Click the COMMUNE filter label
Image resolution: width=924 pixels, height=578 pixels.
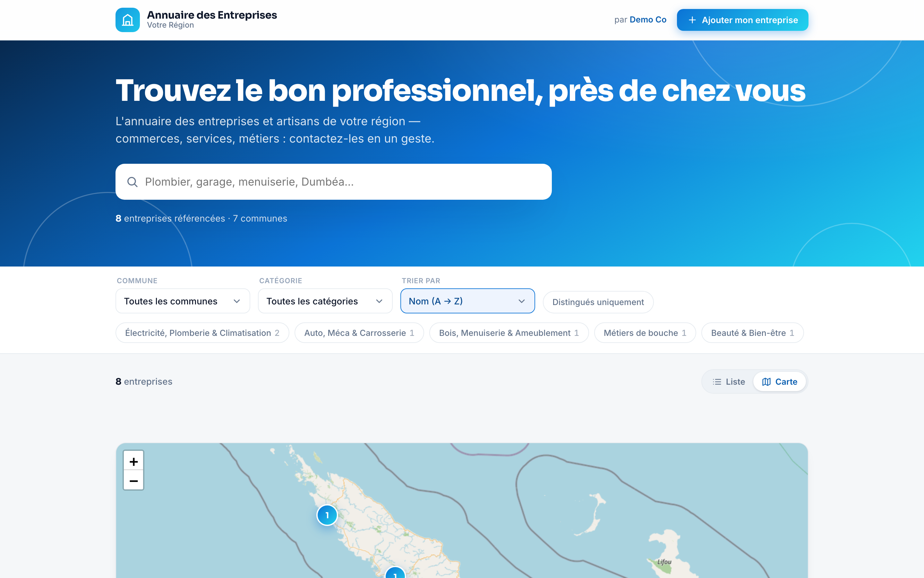coord(137,281)
